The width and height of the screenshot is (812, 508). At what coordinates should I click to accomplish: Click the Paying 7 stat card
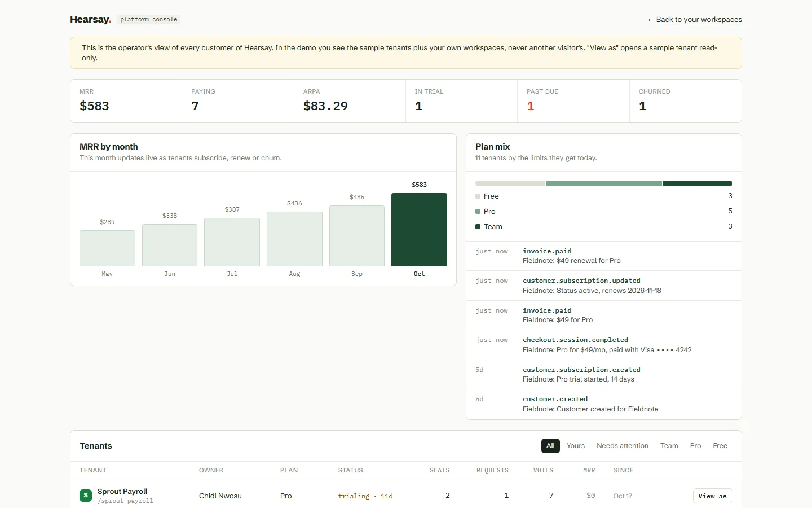(238, 101)
